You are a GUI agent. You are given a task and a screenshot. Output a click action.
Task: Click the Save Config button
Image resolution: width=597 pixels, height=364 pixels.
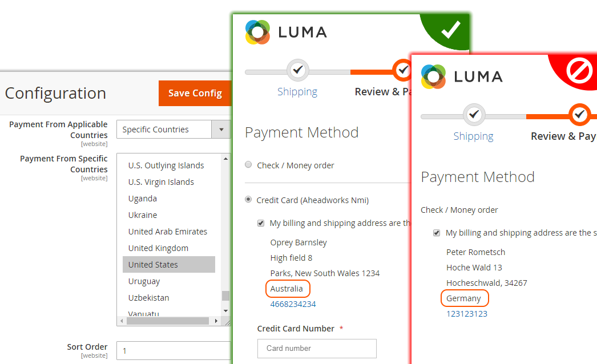(x=195, y=94)
